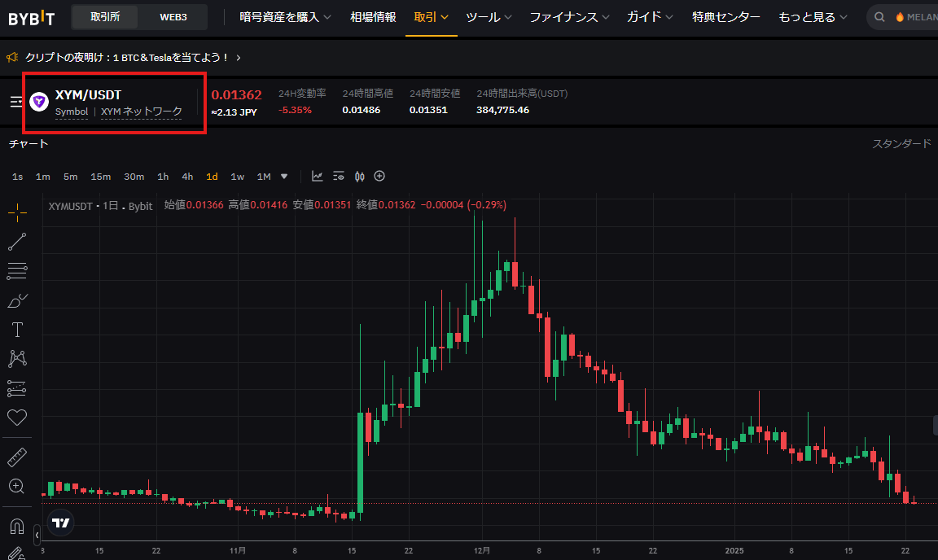Click the ≈2.13 JPY price conversion
Viewport: 938px width, 560px height.
pyautogui.click(x=234, y=112)
